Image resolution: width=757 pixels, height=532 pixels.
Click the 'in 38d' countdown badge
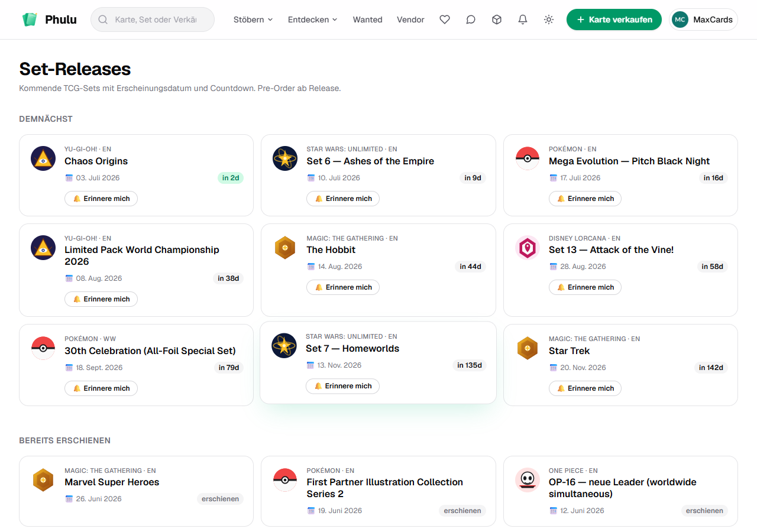pyautogui.click(x=228, y=278)
